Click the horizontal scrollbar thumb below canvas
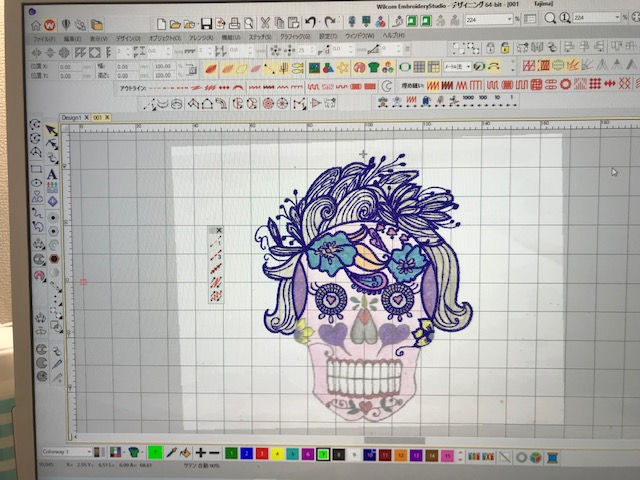640x480 pixels. 394,440
